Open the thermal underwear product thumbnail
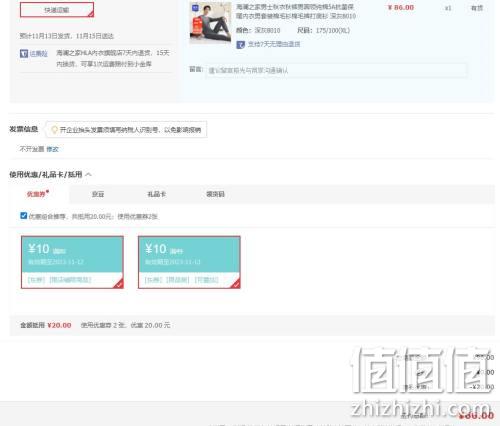 tap(210, 23)
